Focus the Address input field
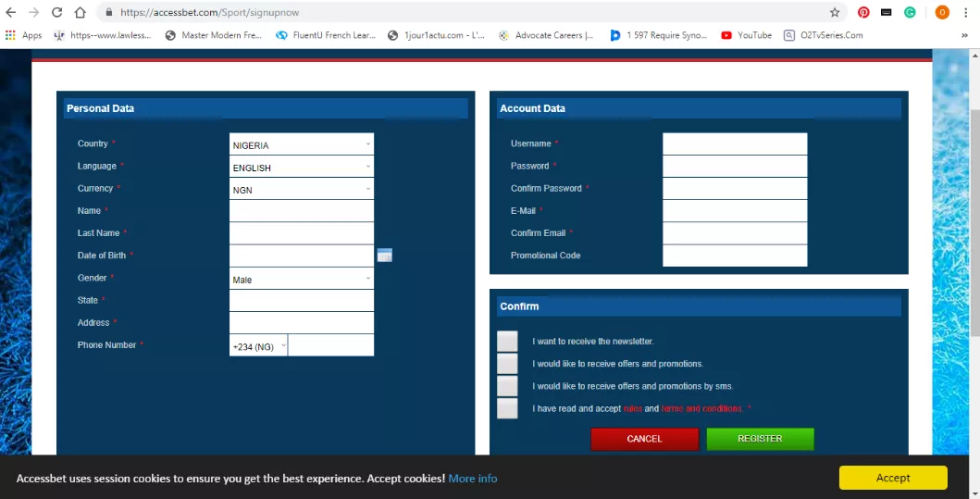The image size is (980, 499). tap(302, 323)
